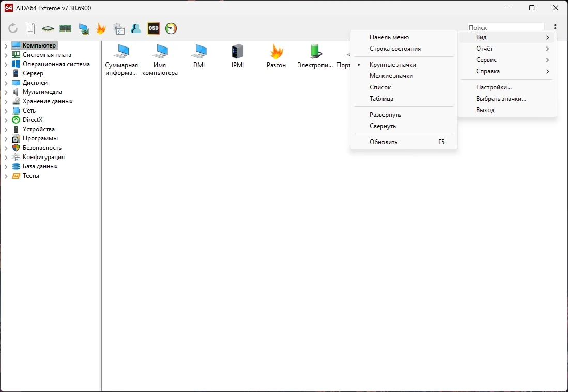Click the memory module toolbar icon
Screen dimensions: 568x392
pyautogui.click(x=65, y=28)
